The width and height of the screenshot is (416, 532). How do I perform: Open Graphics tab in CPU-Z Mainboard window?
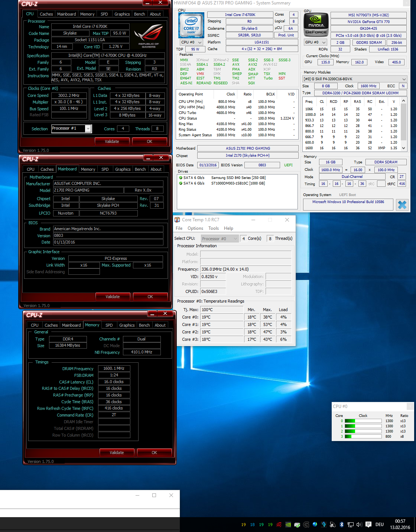pyautogui.click(x=123, y=169)
